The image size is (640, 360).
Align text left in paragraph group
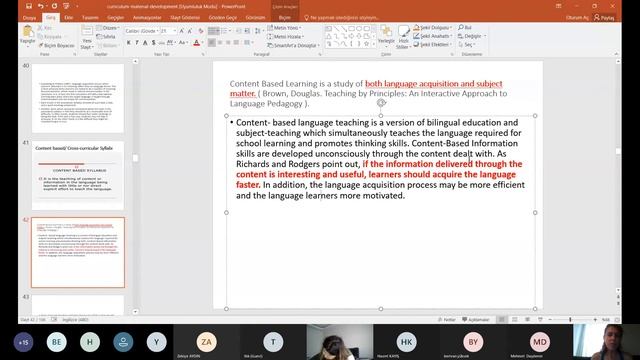pyautogui.click(x=211, y=42)
